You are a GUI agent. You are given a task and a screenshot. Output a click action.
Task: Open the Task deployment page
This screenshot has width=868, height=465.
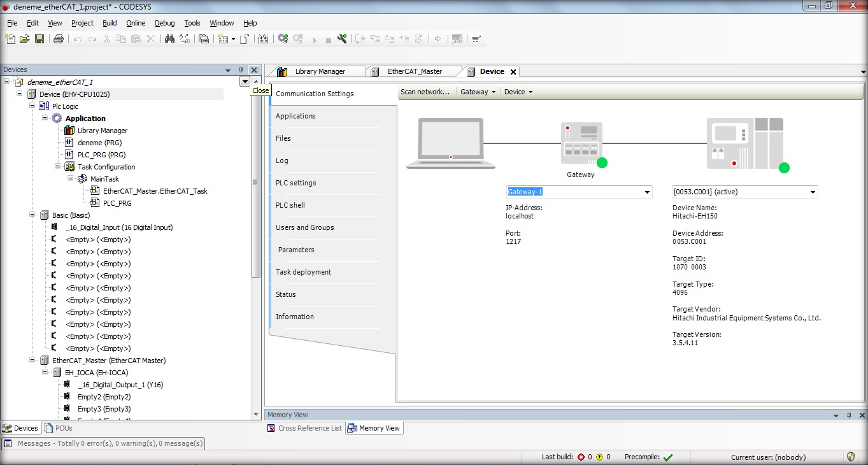304,272
